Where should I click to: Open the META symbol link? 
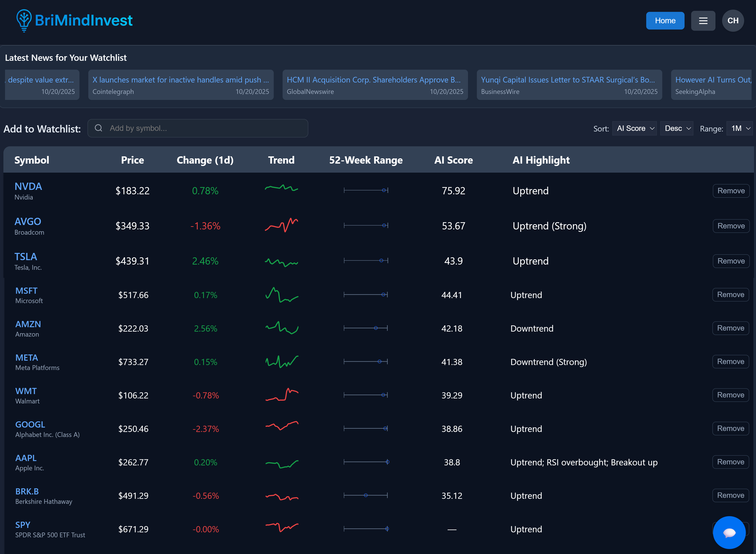27,358
